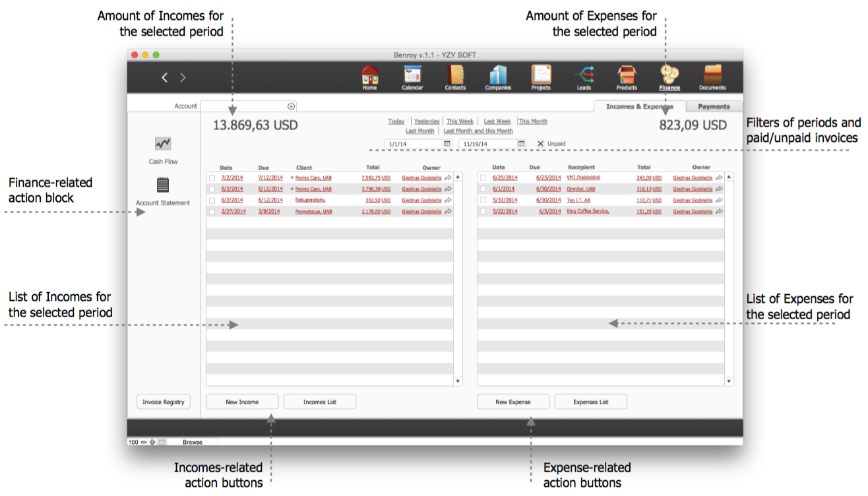This screenshot has width=868, height=496.
Task: Filter by Last Month link
Action: pos(419,131)
